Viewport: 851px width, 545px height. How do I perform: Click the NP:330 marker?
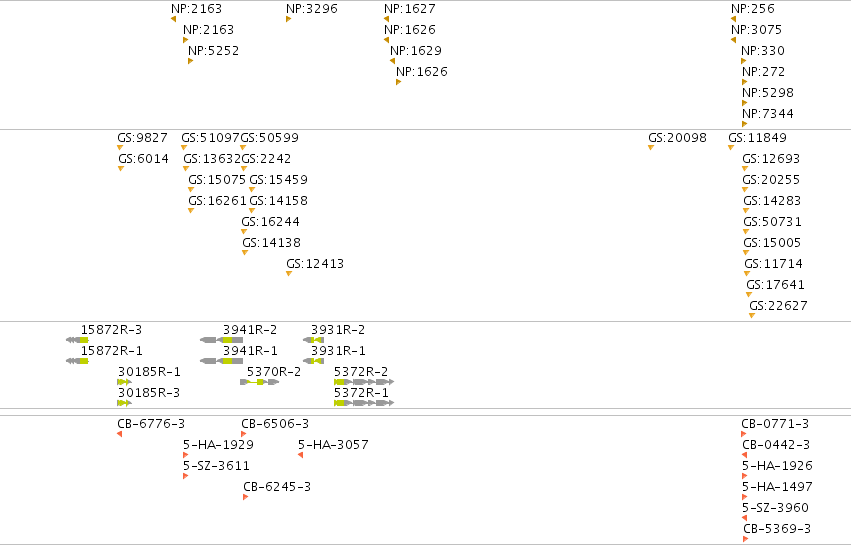744,61
